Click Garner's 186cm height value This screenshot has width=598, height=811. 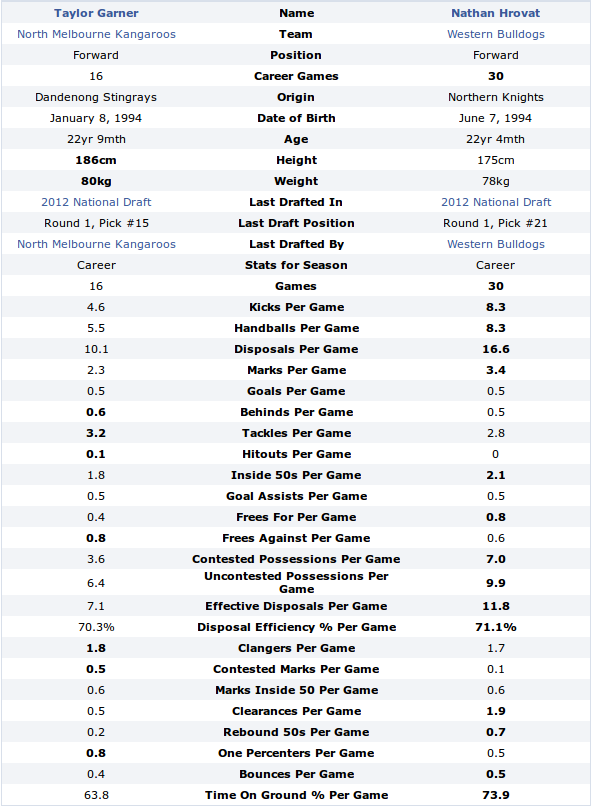[96, 160]
